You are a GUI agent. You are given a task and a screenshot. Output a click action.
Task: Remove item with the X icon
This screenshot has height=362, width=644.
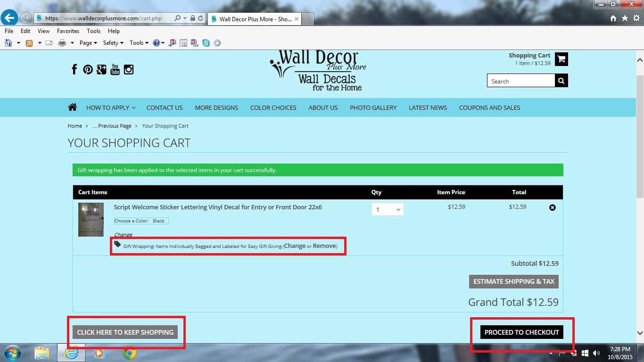pyautogui.click(x=553, y=207)
